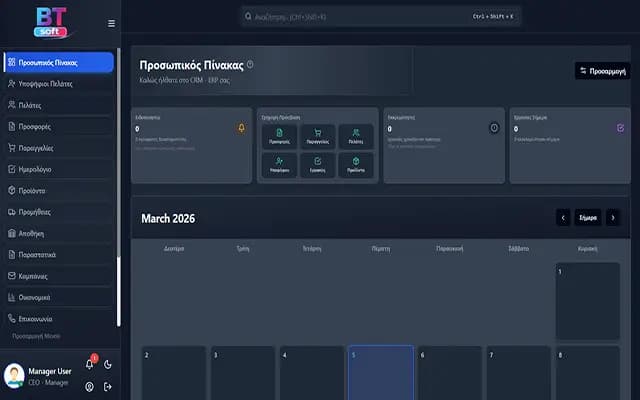Screen dimensions: 640x400
Task: Open Προϊόντα quick access tile
Action: [356, 165]
